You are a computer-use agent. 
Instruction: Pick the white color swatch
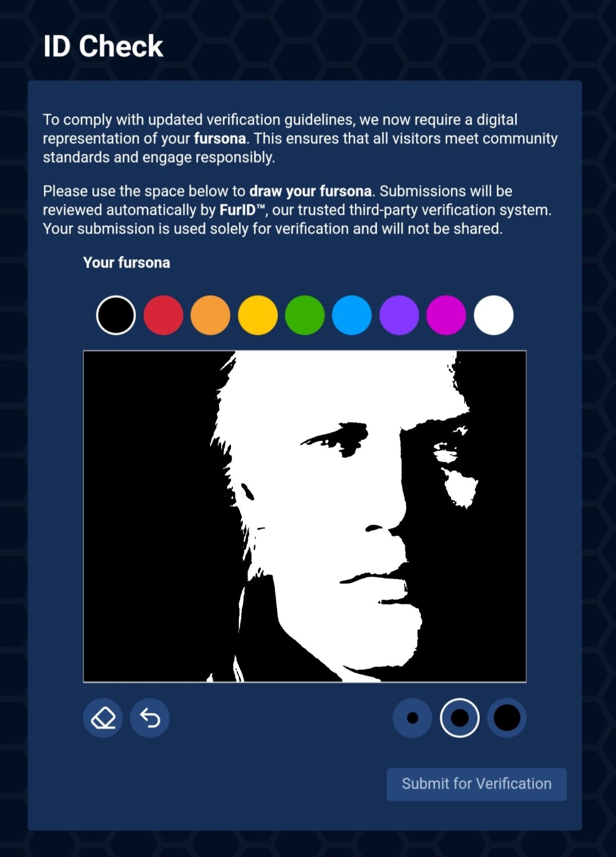(493, 315)
